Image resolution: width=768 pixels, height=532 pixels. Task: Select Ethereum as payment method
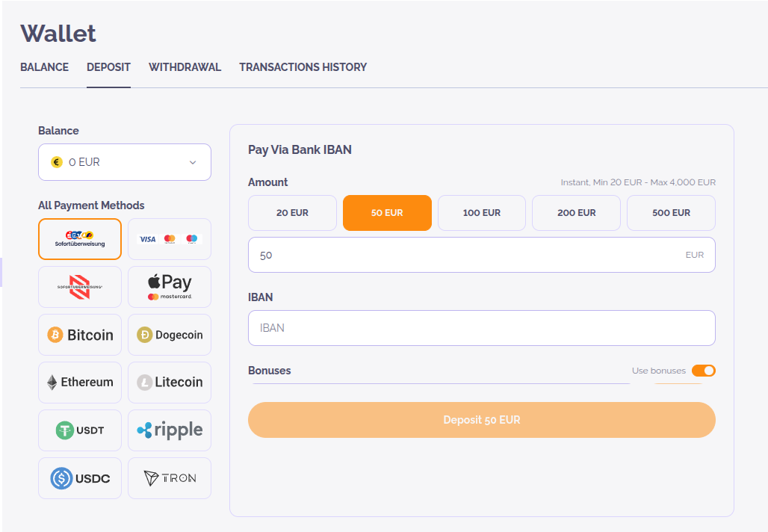(80, 383)
